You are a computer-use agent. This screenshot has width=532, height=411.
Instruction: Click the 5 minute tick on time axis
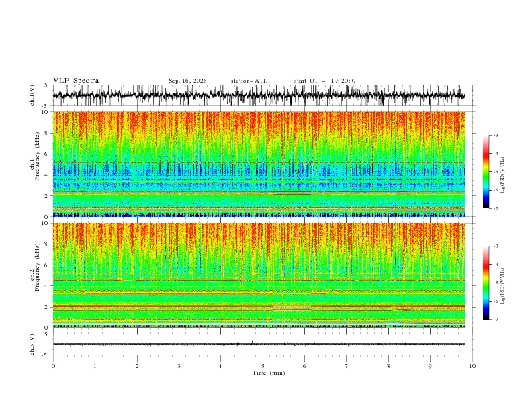tap(263, 366)
